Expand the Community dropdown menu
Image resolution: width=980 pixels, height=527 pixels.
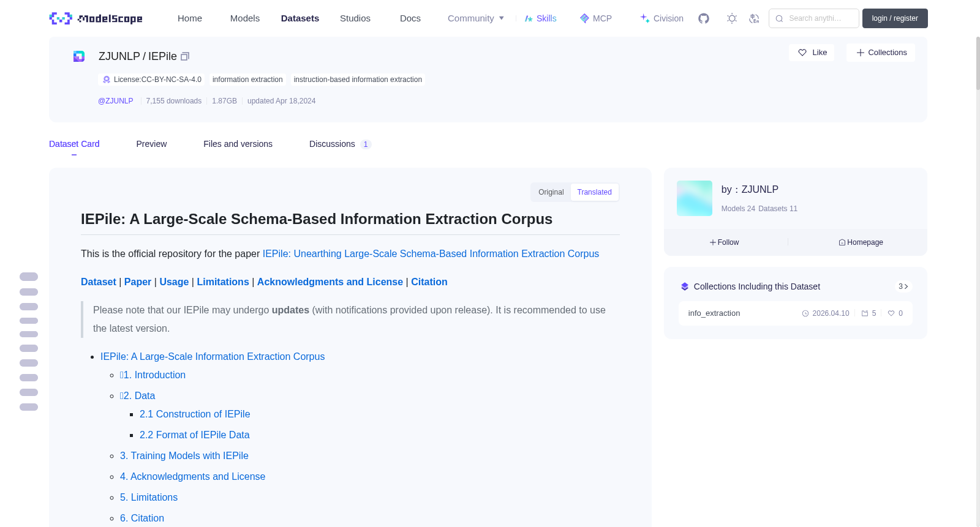476,18
